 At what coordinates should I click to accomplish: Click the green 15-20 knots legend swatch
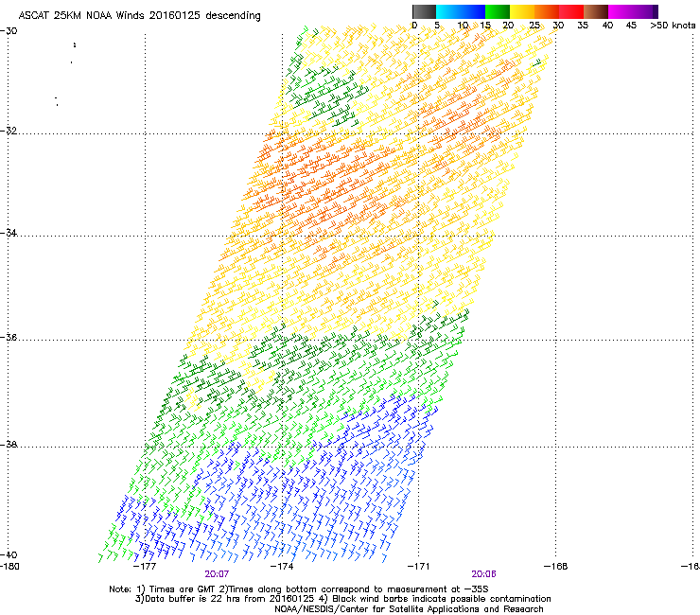tap(498, 11)
